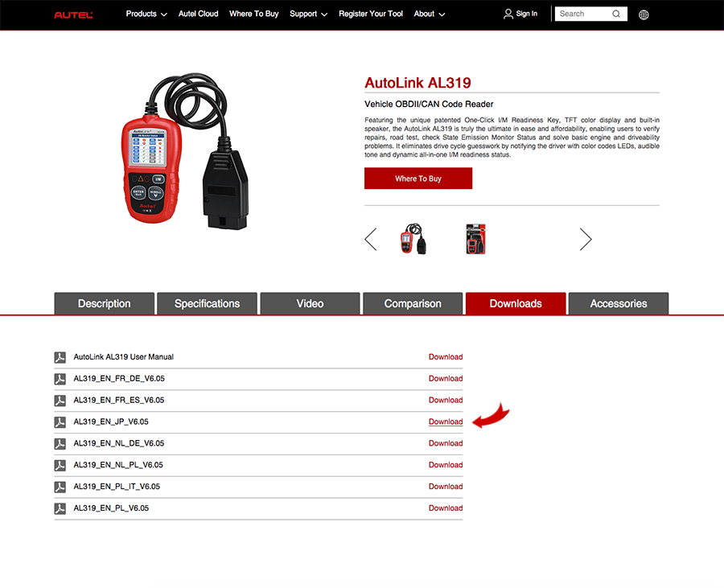Click the PDF icon beside AutoLink AL319 User Manual
This screenshot has width=724, height=588.
pos(60,357)
